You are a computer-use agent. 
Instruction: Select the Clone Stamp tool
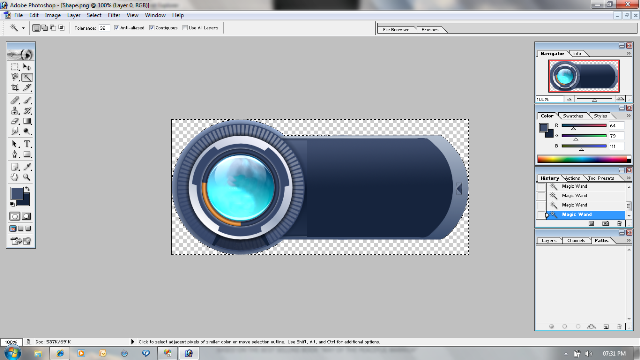click(x=15, y=111)
